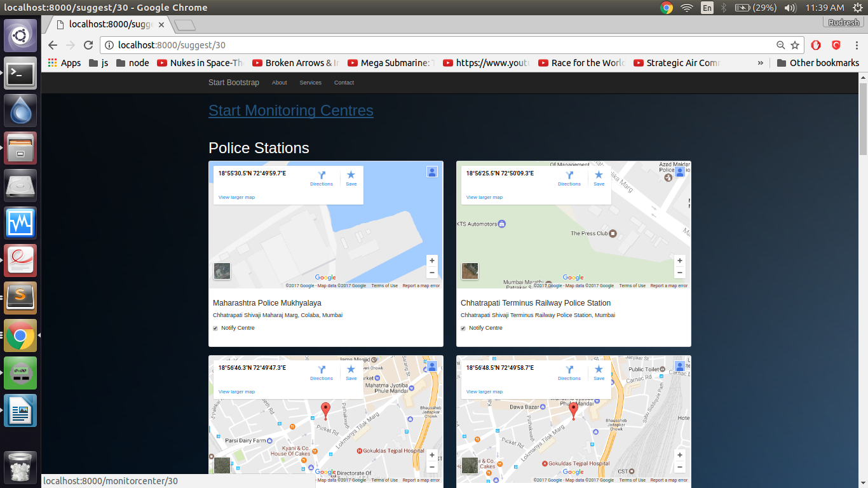
Task: Save Chhatrapati Terminus location with star
Action: (599, 178)
